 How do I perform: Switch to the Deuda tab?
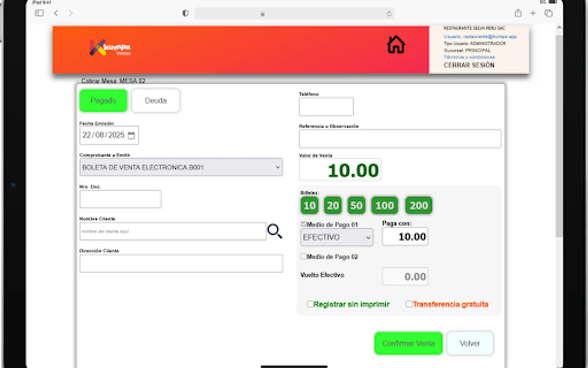tap(156, 100)
